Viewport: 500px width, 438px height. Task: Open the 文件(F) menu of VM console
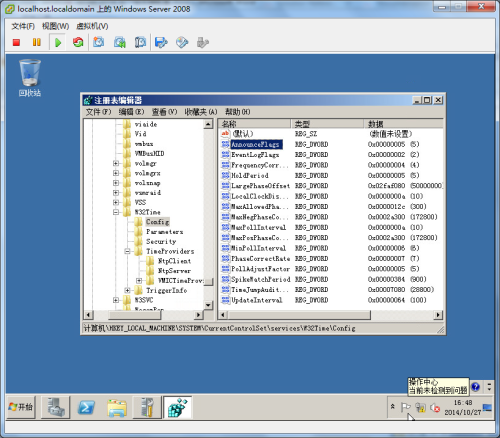click(x=23, y=26)
